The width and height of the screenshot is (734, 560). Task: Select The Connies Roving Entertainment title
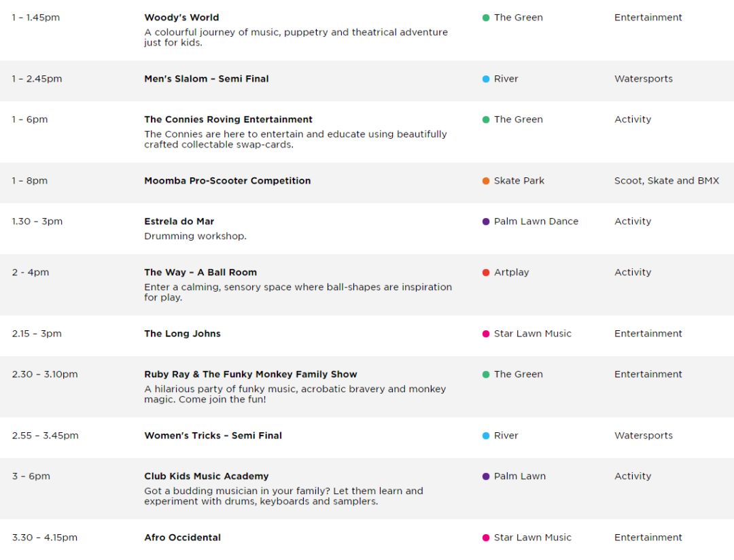[228, 120]
